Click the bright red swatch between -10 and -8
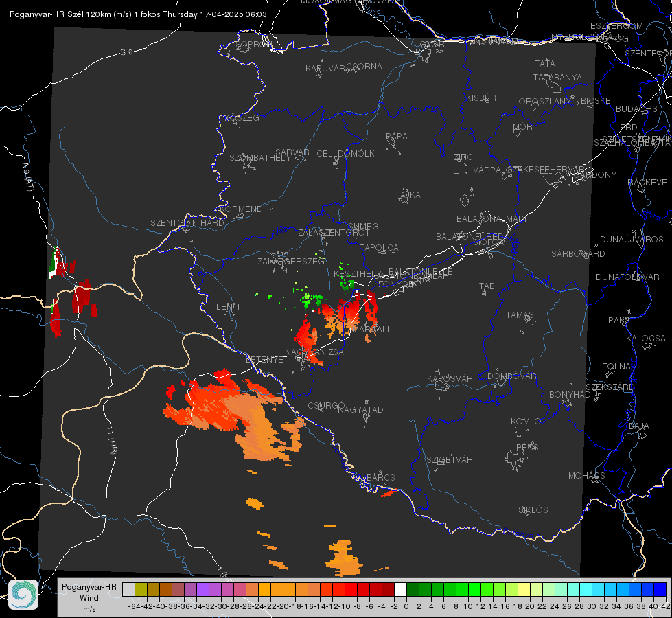The image size is (672, 618). point(351,589)
